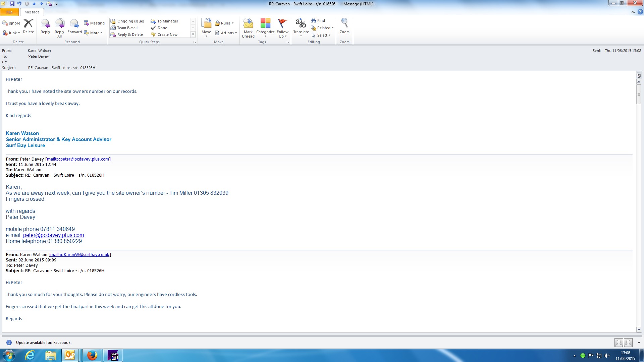The image size is (644, 362).
Task: Click the Delete message icon
Action: [x=28, y=24]
